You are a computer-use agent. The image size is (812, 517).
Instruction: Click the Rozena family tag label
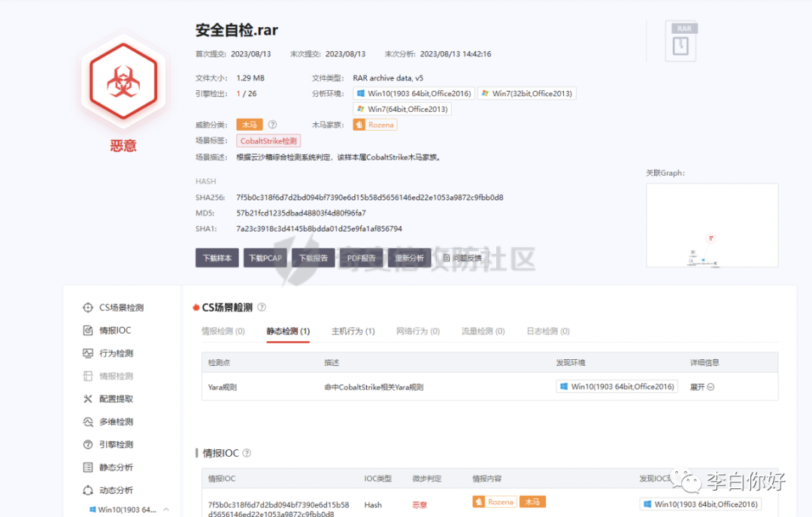(381, 125)
